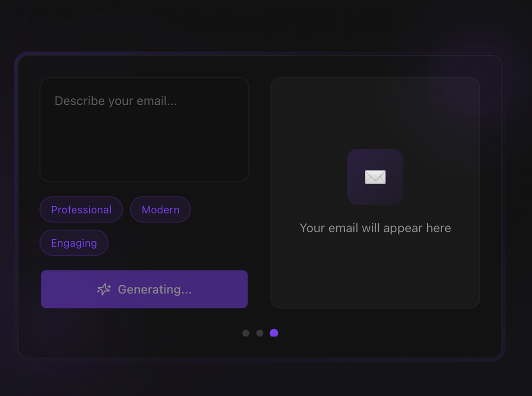The height and width of the screenshot is (396, 532).
Task: Click the Engaging chip's text label
Action: click(74, 243)
